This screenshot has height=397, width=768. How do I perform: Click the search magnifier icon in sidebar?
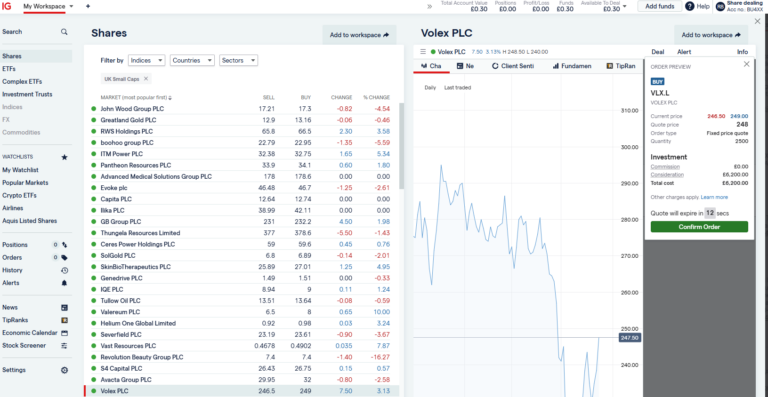(64, 32)
